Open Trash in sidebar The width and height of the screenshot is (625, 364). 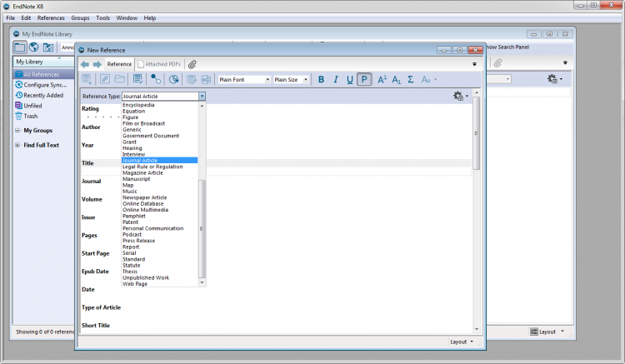[27, 116]
